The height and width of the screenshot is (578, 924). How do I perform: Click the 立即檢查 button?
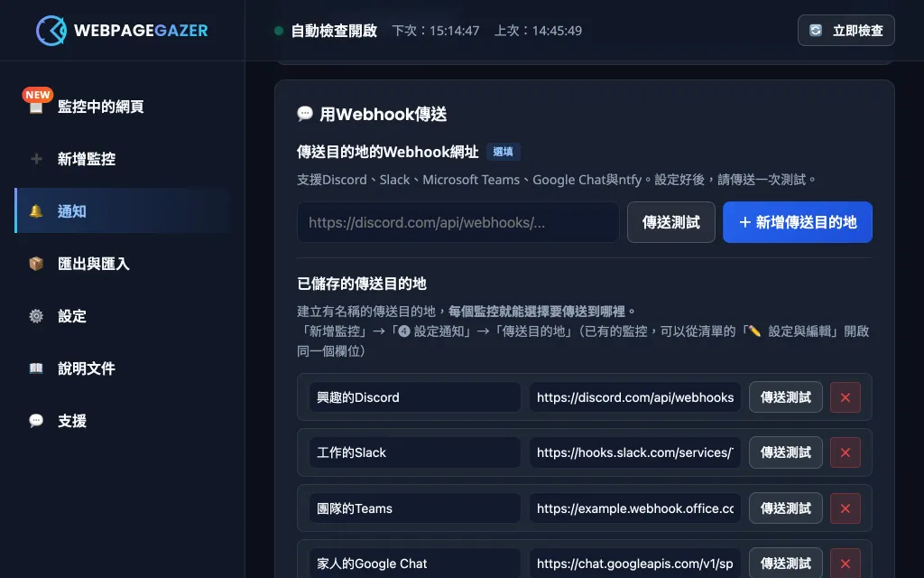click(x=846, y=30)
